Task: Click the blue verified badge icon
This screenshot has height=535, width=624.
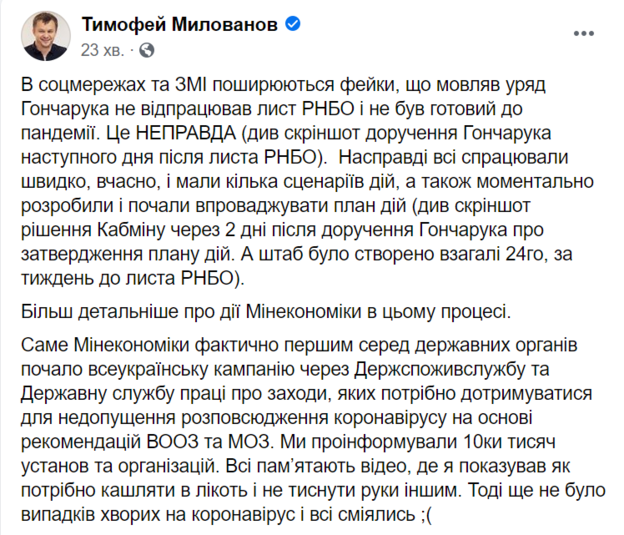Action: (x=294, y=23)
